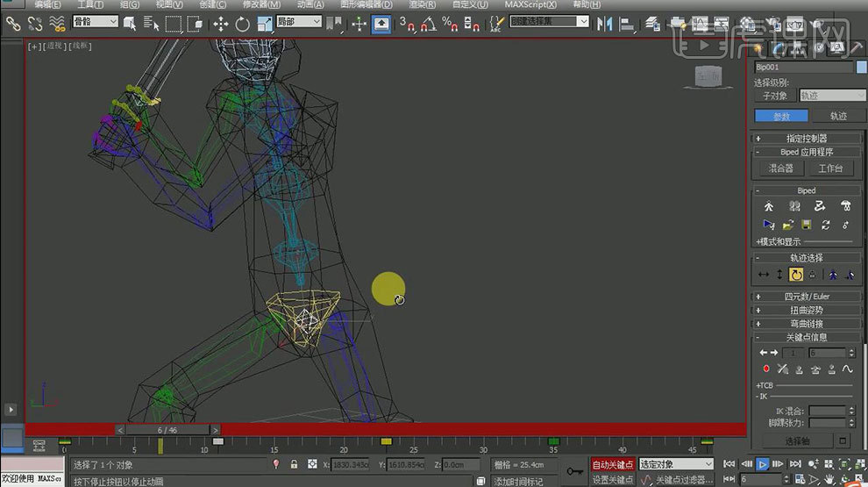Select Body Vertical track icon

pyautogui.click(x=779, y=275)
